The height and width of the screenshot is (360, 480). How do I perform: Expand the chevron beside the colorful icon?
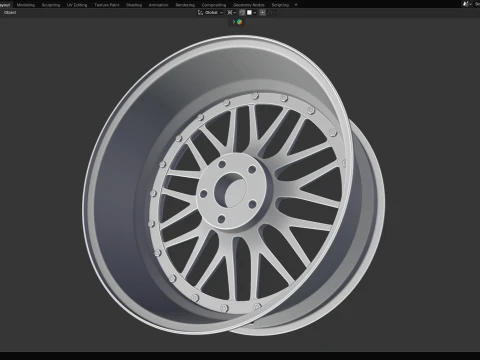234,22
